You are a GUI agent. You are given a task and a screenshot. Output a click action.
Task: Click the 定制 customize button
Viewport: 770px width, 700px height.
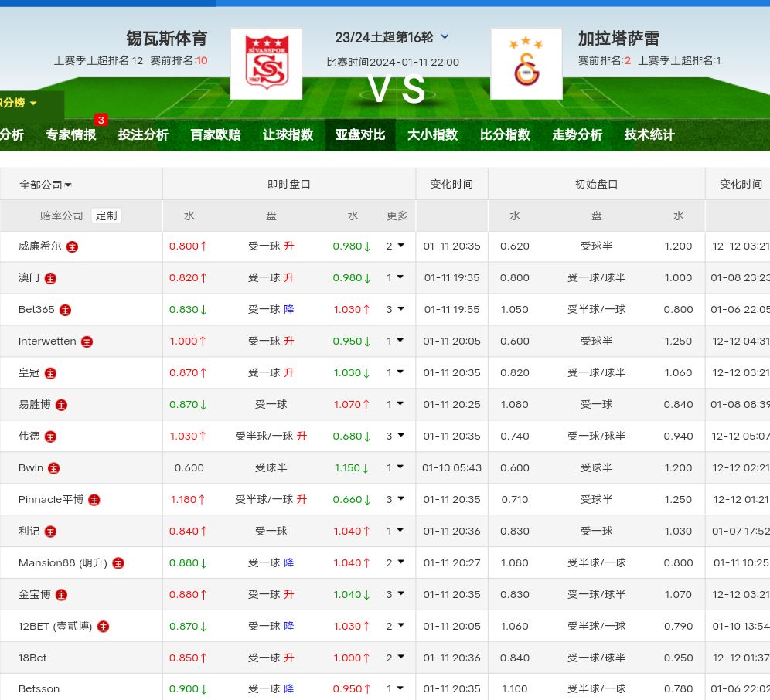tap(106, 216)
